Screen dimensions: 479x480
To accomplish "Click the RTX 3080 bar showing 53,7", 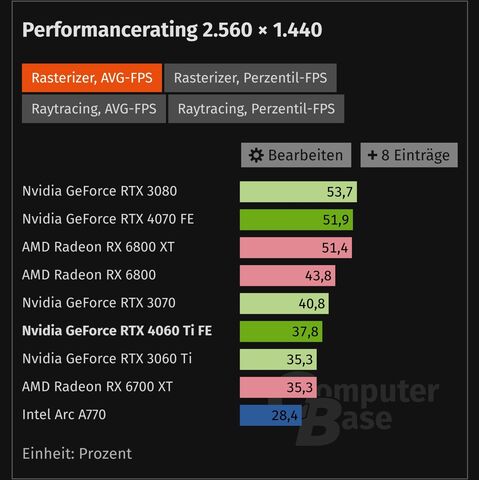I will (298, 192).
